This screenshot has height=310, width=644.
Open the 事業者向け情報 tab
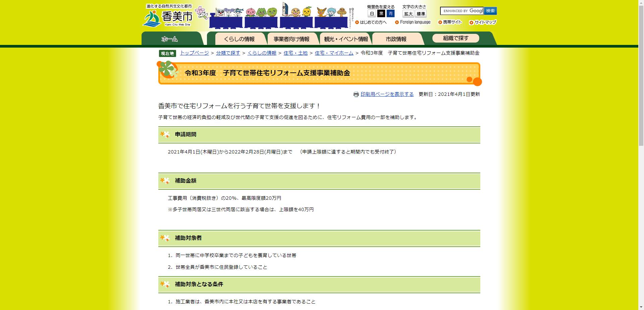click(x=291, y=39)
